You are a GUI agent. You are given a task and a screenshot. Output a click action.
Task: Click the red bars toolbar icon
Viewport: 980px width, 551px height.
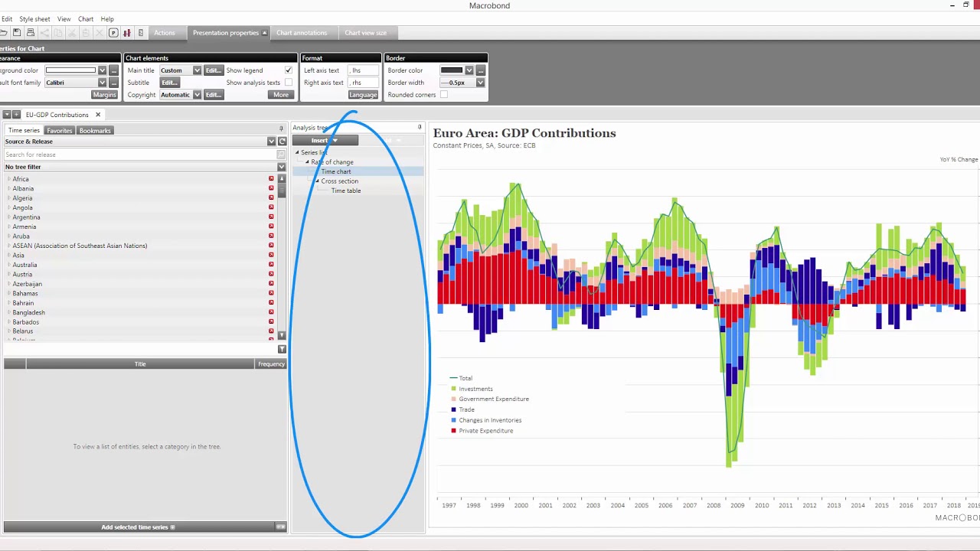click(127, 32)
